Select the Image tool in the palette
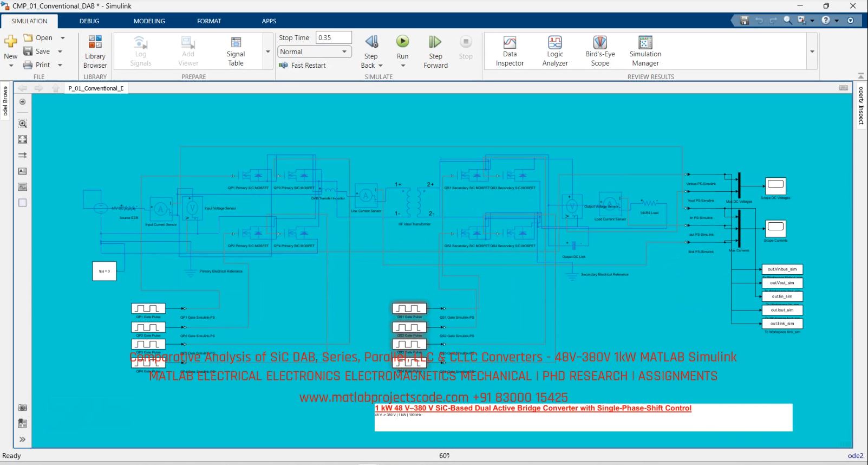 tap(22, 187)
